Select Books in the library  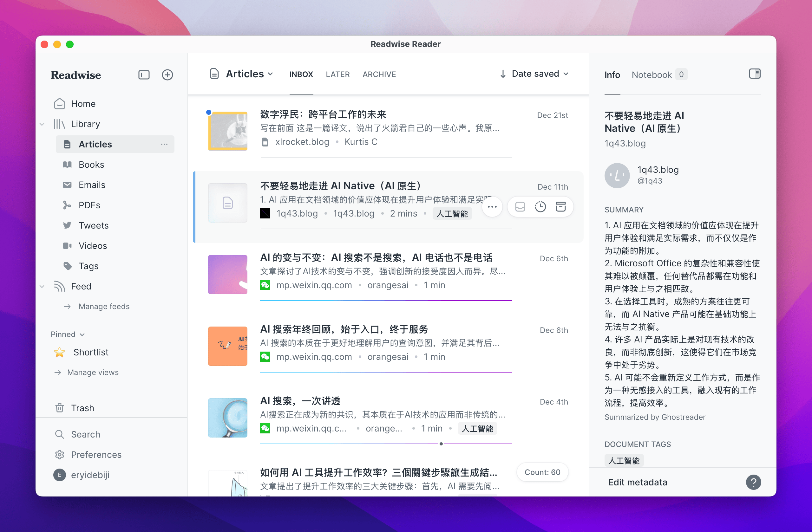click(x=91, y=165)
